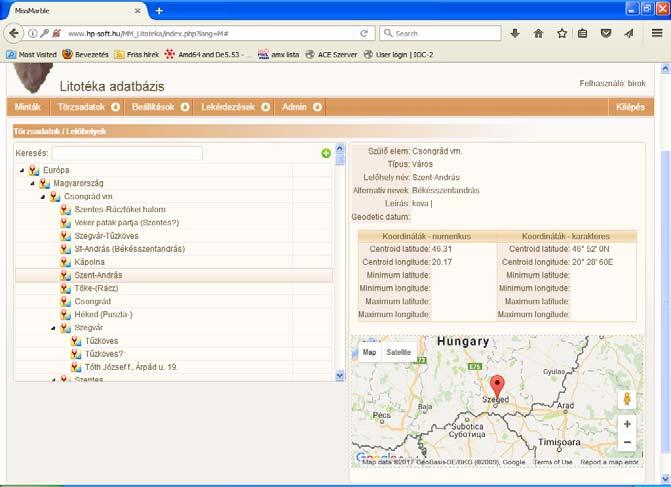Click the location icon beside Kápolna
The width and height of the screenshot is (671, 487).
tap(65, 262)
